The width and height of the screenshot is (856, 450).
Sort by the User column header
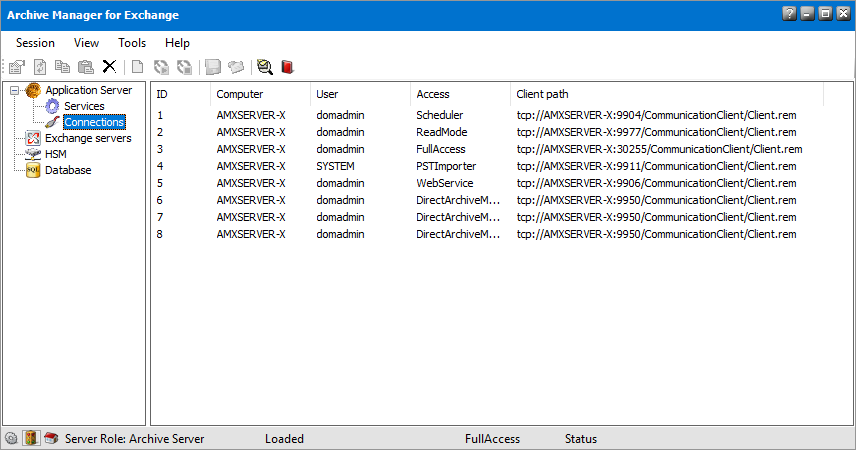(360, 94)
